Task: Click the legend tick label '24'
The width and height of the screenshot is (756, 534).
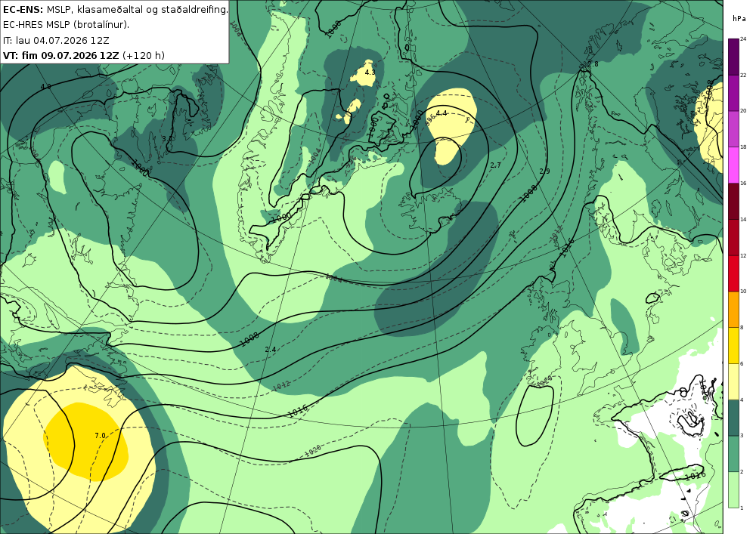Action: pyautogui.click(x=743, y=39)
